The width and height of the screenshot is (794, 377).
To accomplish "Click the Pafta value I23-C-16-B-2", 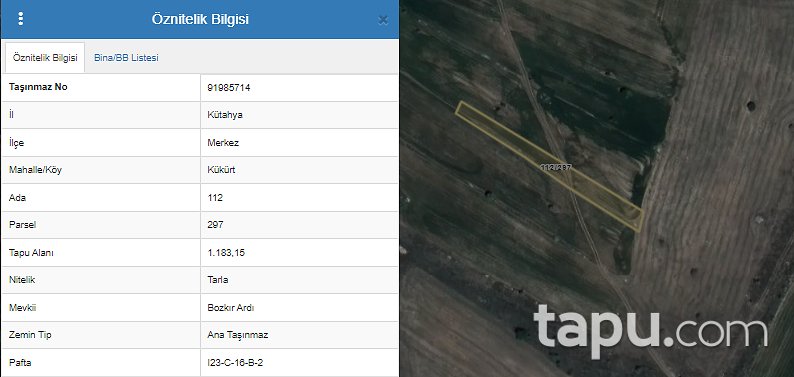I will 235,363.
